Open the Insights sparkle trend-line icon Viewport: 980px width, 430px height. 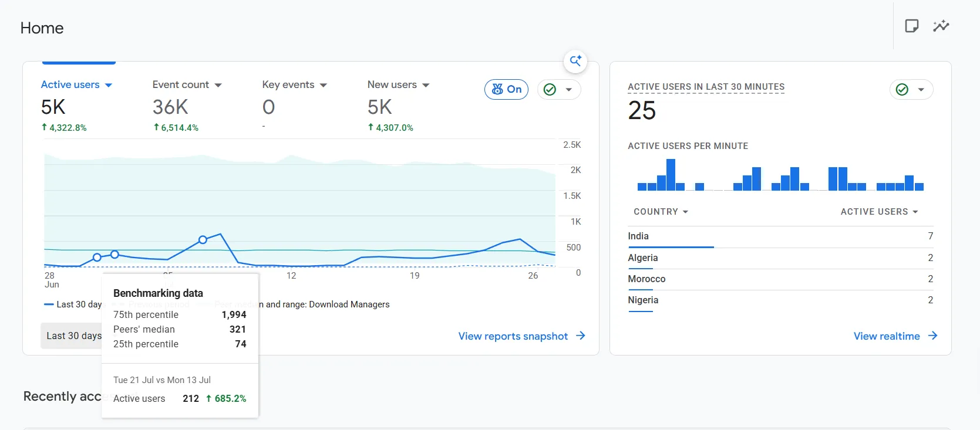click(941, 26)
